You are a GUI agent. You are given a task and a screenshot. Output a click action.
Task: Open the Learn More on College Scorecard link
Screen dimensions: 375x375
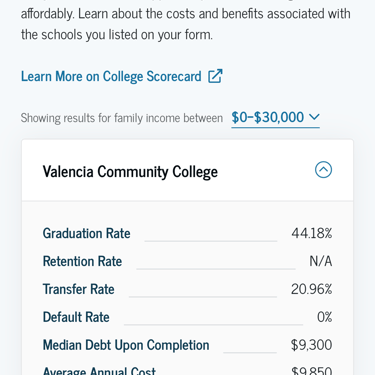click(122, 76)
